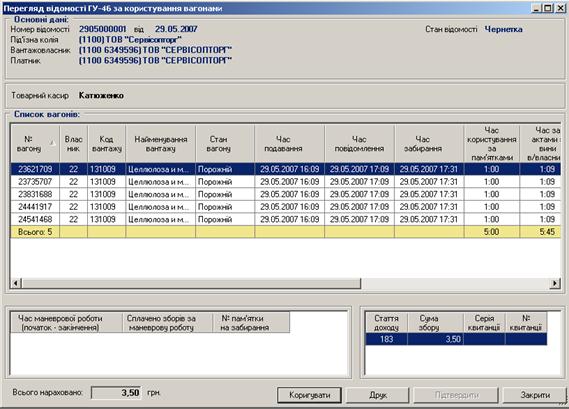
Task: Select wagon row 24441917
Action: click(x=286, y=207)
